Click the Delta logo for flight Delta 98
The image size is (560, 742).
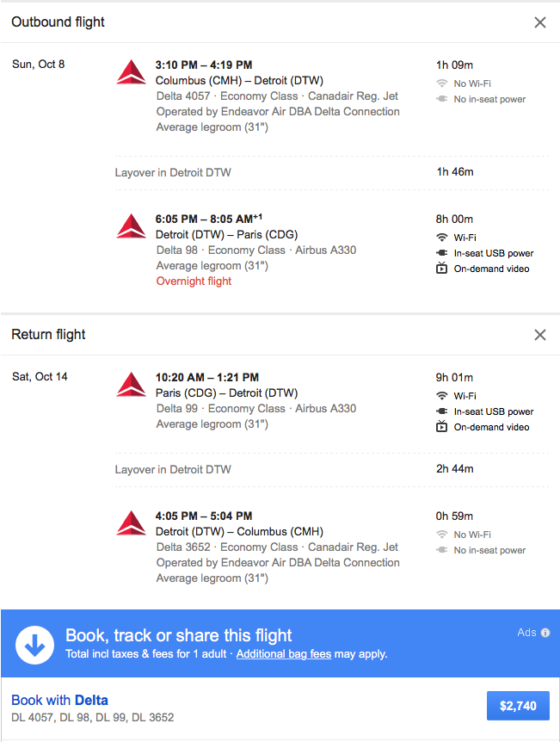[131, 226]
